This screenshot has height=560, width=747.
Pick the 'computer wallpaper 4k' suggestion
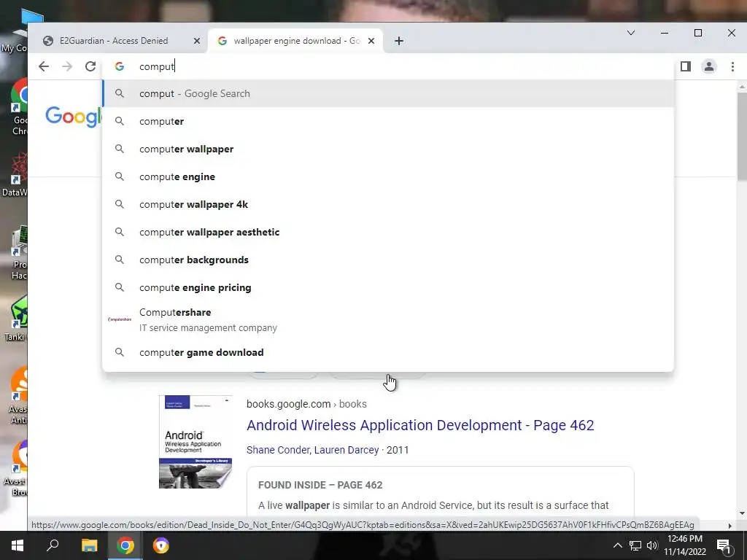[388, 204]
